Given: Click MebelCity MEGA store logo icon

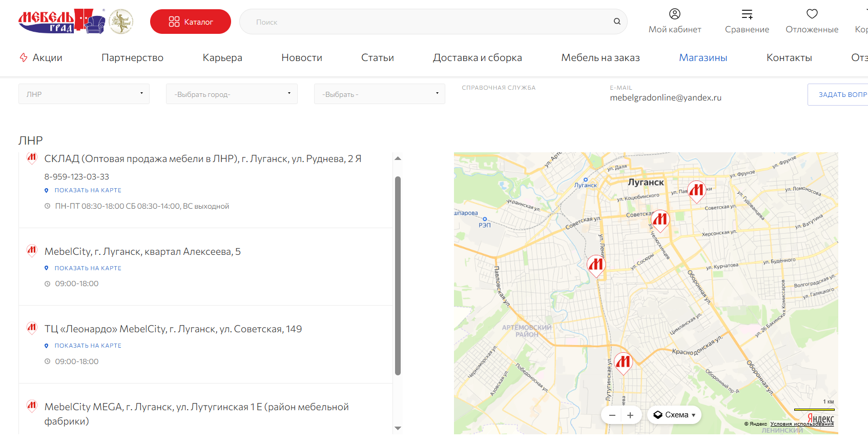Looking at the screenshot, I should tap(32, 406).
